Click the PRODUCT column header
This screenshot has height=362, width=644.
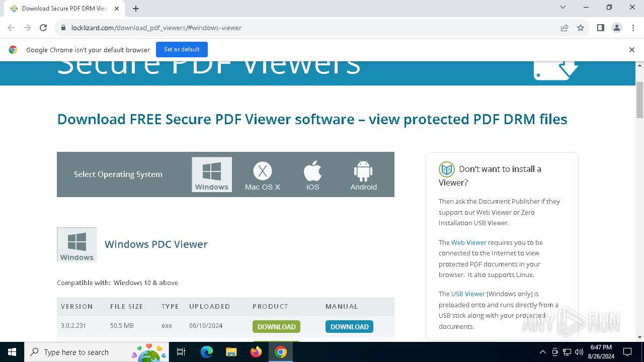tap(270, 306)
